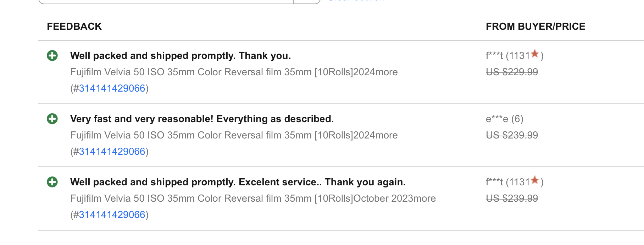This screenshot has height=245, width=644.
Task: Click the US $229.99 price
Action: pyautogui.click(x=512, y=72)
